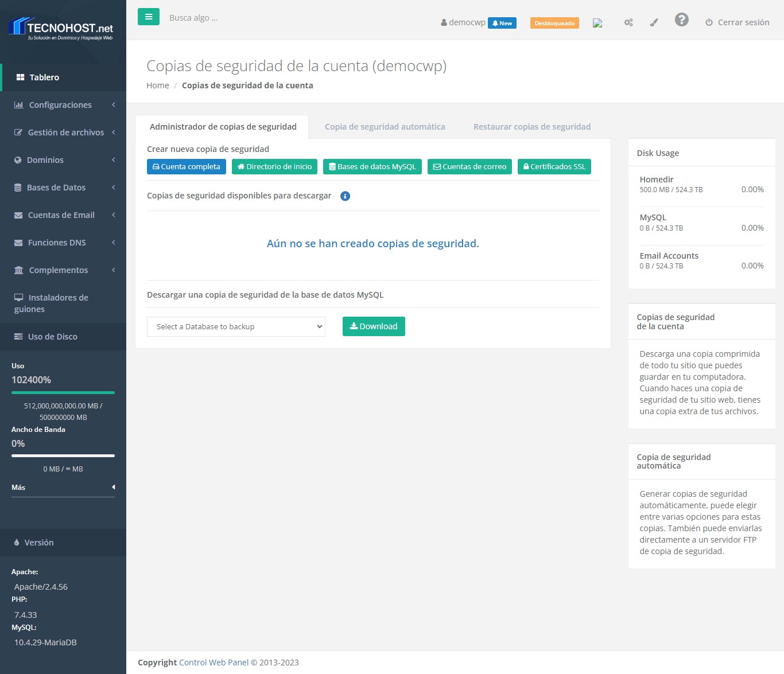The height and width of the screenshot is (674, 784).
Task: Click the New notifications bell badge
Action: click(x=502, y=23)
